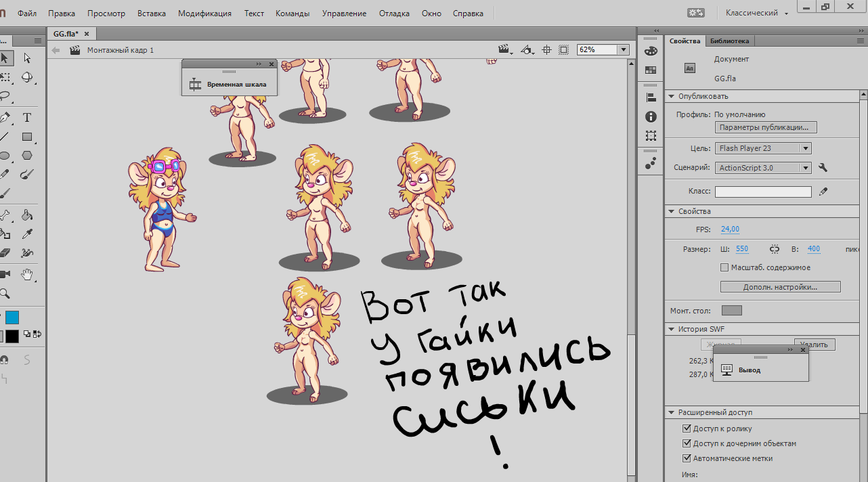This screenshot has height=482, width=868.
Task: Open the Команды menu
Action: (292, 14)
